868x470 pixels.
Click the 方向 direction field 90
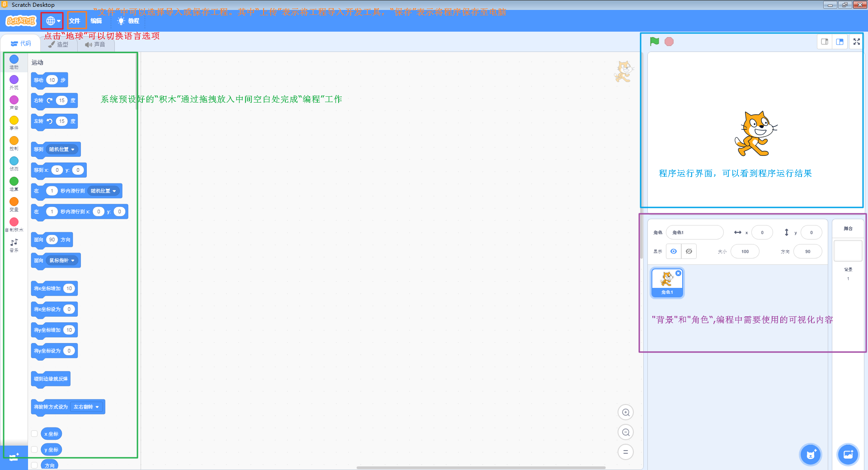point(807,251)
